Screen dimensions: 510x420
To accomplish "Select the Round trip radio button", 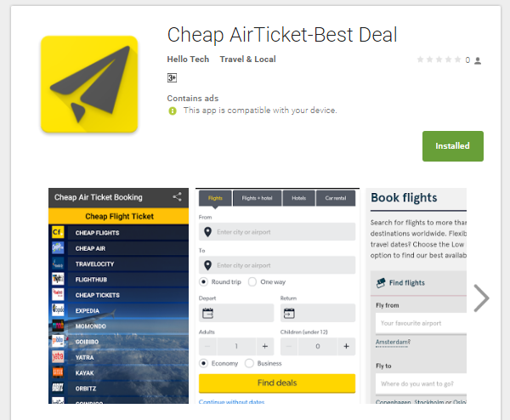I will point(203,281).
